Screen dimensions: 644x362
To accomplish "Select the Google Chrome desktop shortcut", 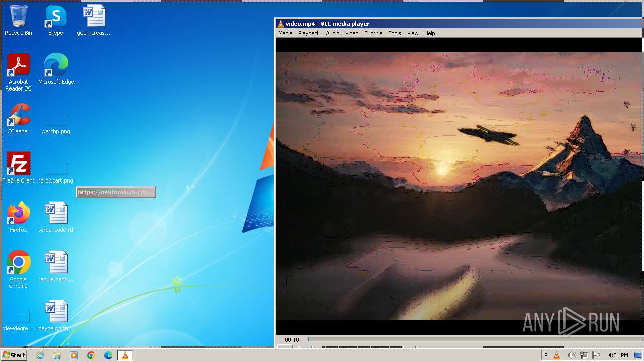I will pos(18,269).
